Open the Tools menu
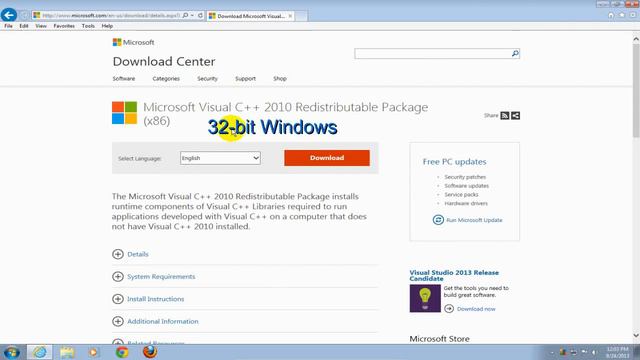This screenshot has height=360, width=640. click(88, 26)
